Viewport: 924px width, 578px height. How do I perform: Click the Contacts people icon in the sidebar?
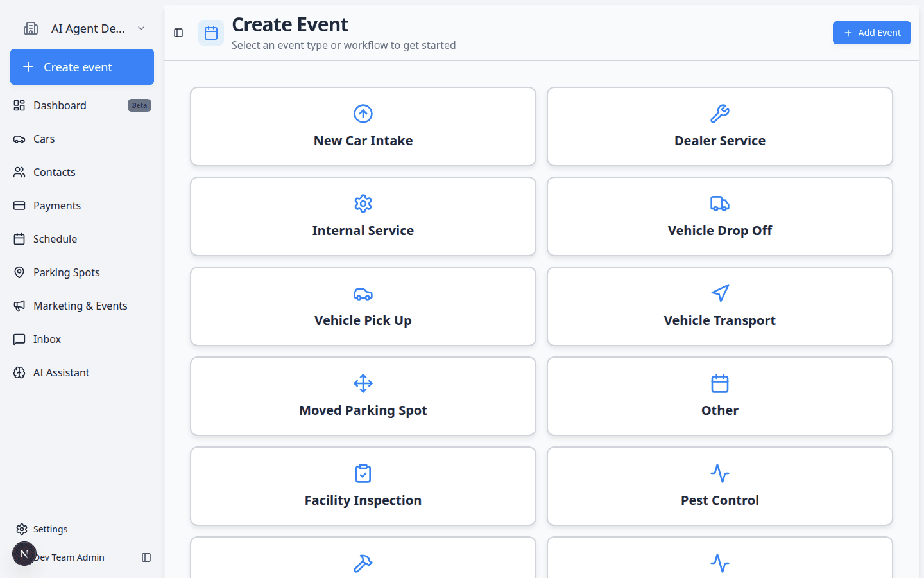tap(19, 172)
